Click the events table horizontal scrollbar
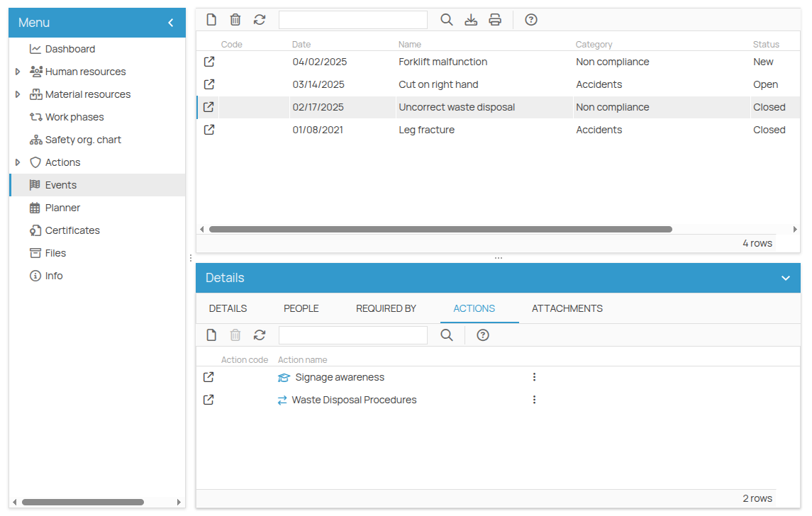The width and height of the screenshot is (812, 516). point(440,230)
